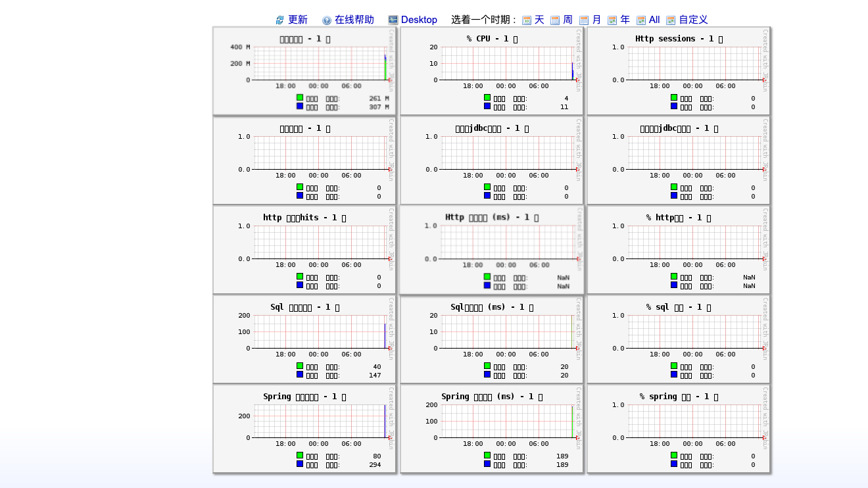Open the Spring (ms) times graph
Screen dimensions: 868x488
(491, 429)
